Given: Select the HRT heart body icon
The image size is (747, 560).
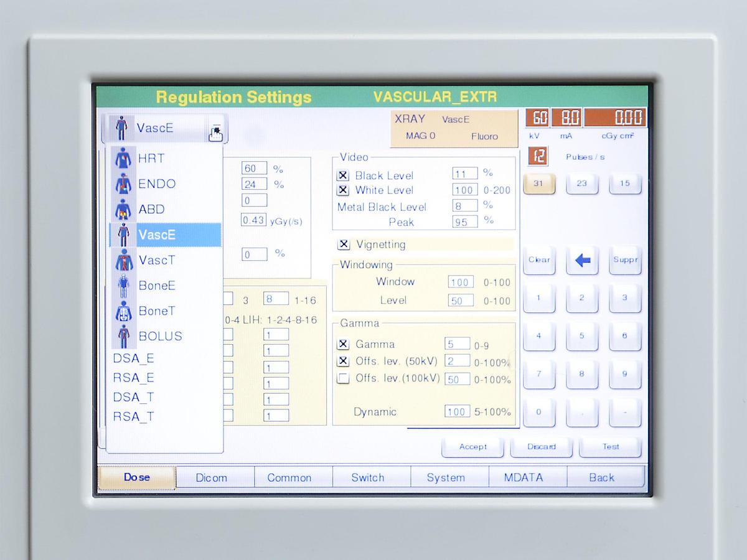Looking at the screenshot, I should click(125, 159).
